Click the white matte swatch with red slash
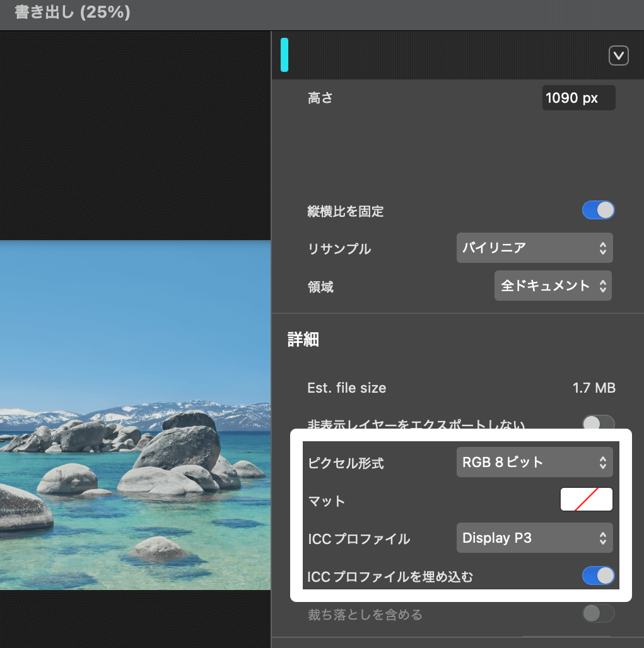The width and height of the screenshot is (644, 648). [x=586, y=499]
